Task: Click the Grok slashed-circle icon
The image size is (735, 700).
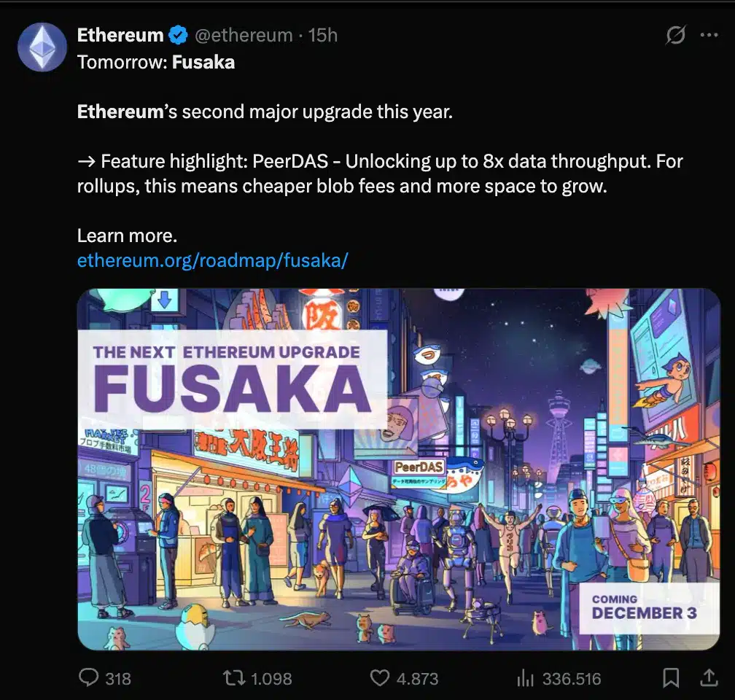Action: click(x=676, y=35)
